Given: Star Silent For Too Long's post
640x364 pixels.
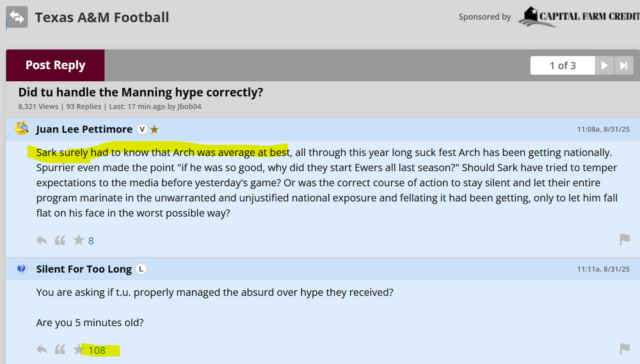Looking at the screenshot, I should point(79,349).
